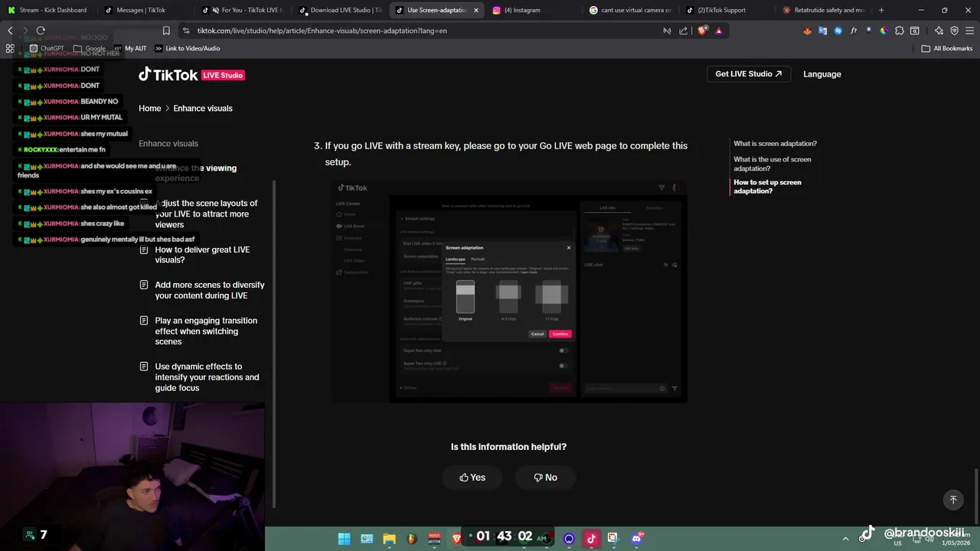Open Brave Rewards triangle icon
This screenshot has width=980, height=551.
point(718,31)
